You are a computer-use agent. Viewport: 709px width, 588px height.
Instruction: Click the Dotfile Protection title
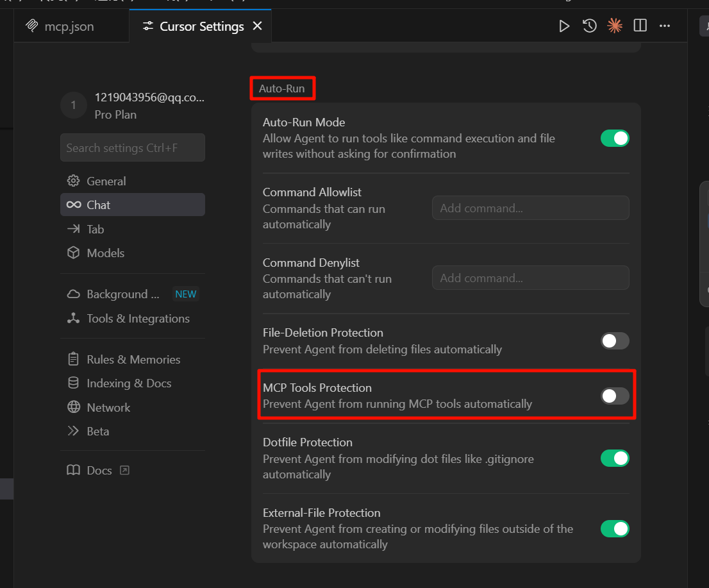(x=308, y=442)
